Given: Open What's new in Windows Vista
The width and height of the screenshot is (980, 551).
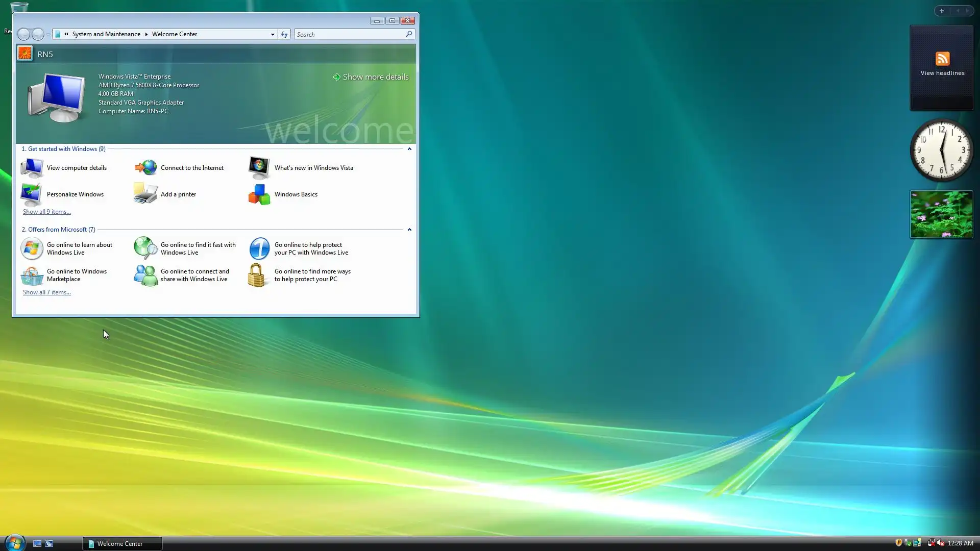Looking at the screenshot, I should tap(313, 168).
